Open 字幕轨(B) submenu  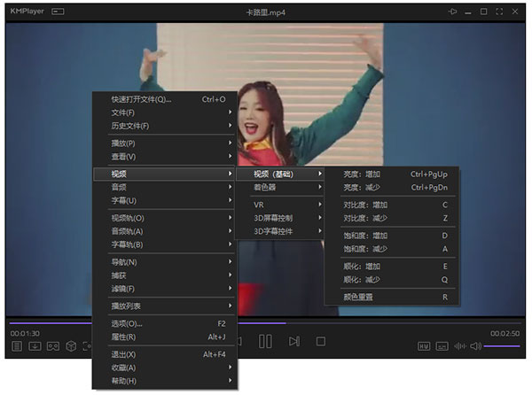(165, 244)
